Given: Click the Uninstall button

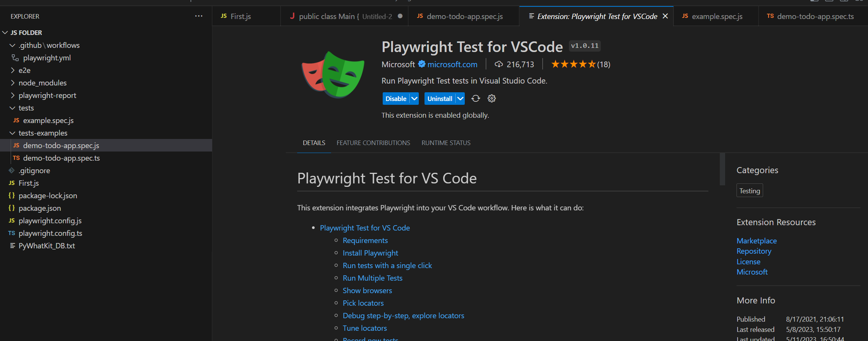Looking at the screenshot, I should pos(440,98).
